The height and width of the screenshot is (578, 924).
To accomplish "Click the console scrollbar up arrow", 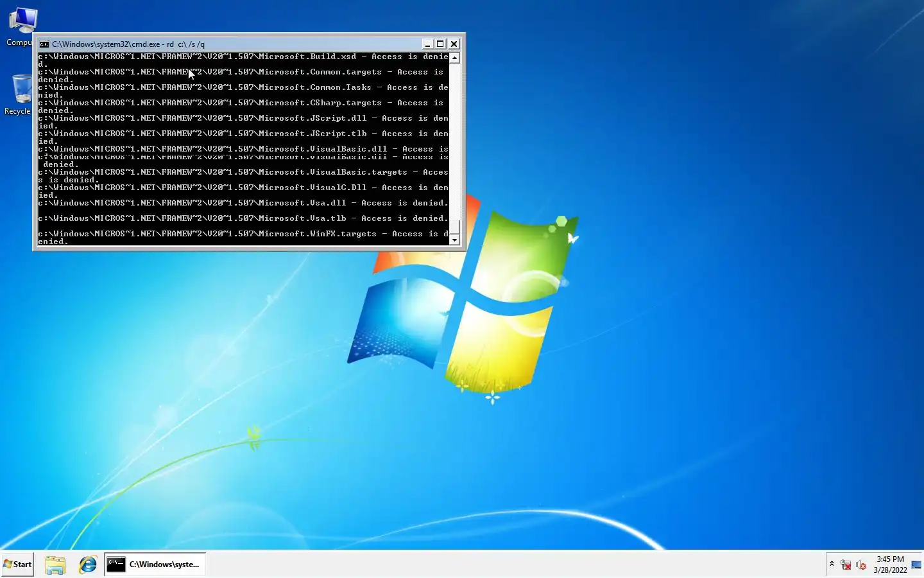I will 454,58.
